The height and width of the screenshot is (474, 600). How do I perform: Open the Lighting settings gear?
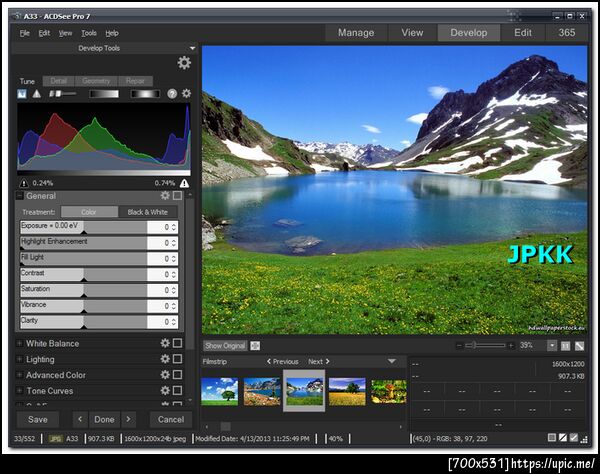click(x=165, y=359)
